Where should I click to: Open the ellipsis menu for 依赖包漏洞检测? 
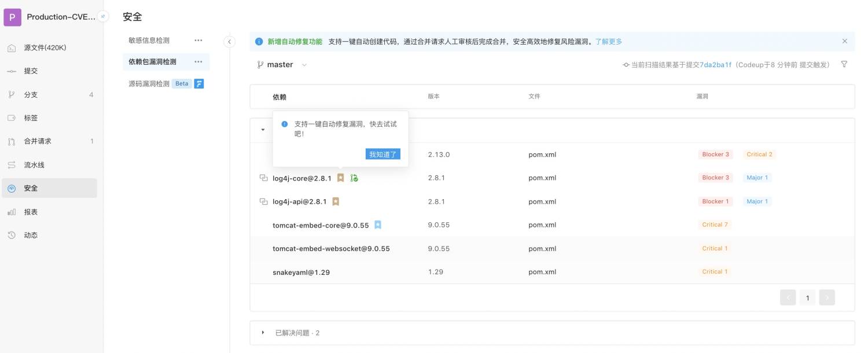click(198, 61)
